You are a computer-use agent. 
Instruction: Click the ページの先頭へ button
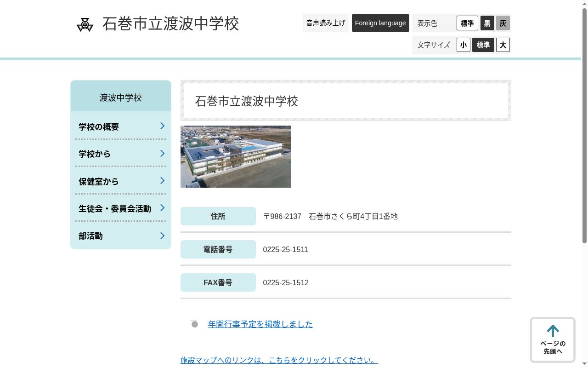pos(553,340)
